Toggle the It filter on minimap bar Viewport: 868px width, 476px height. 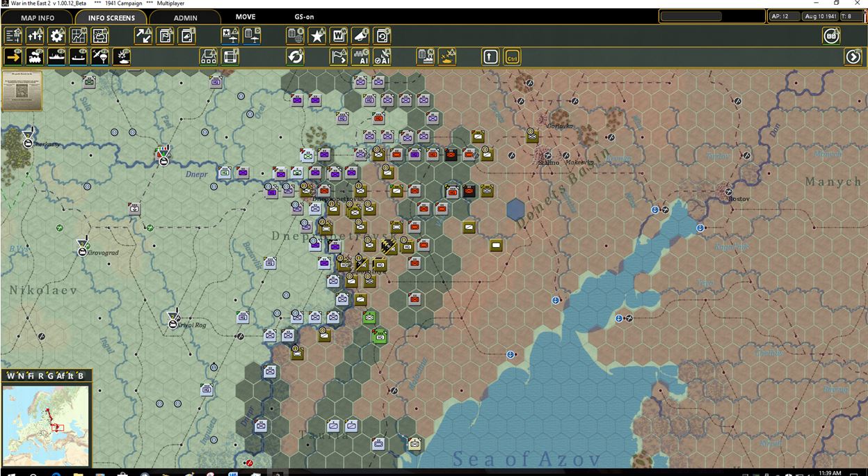[x=71, y=376]
